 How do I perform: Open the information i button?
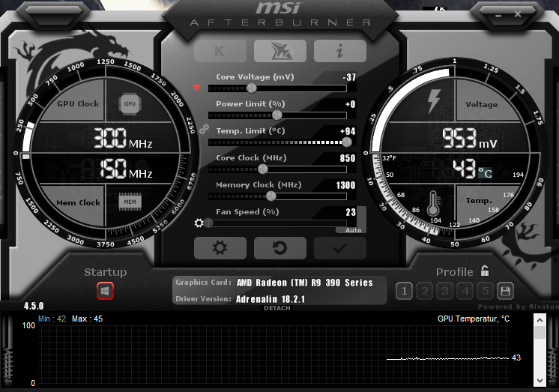[x=340, y=51]
